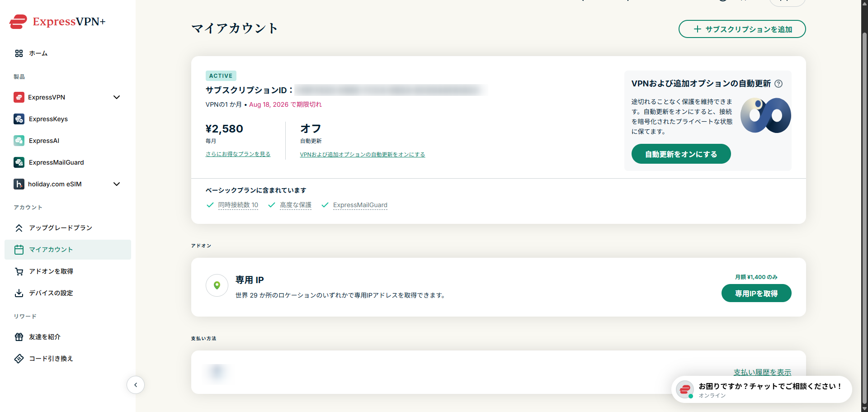The image size is (868, 412).
Task: Click ExpressMailGuard included feature link
Action: tap(360, 205)
